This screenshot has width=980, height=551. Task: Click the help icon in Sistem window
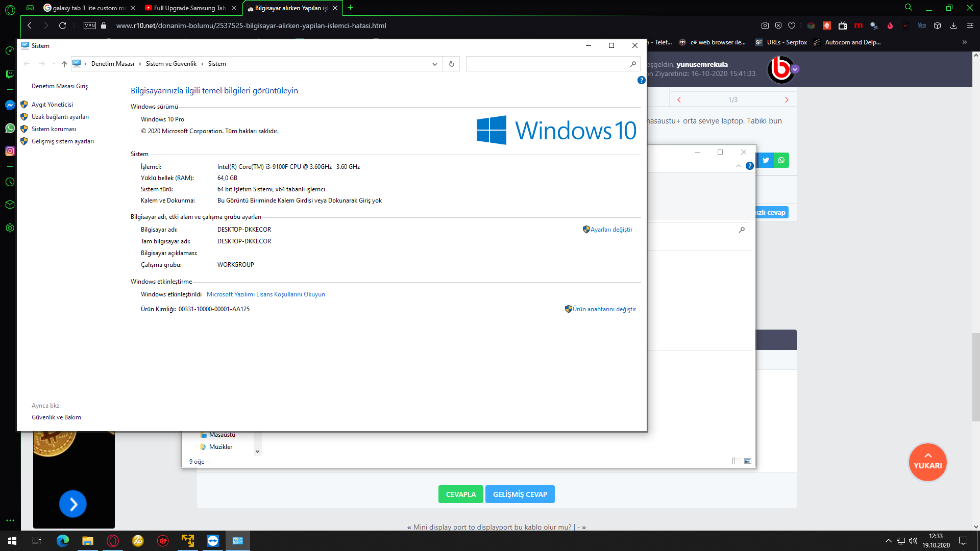pos(642,80)
